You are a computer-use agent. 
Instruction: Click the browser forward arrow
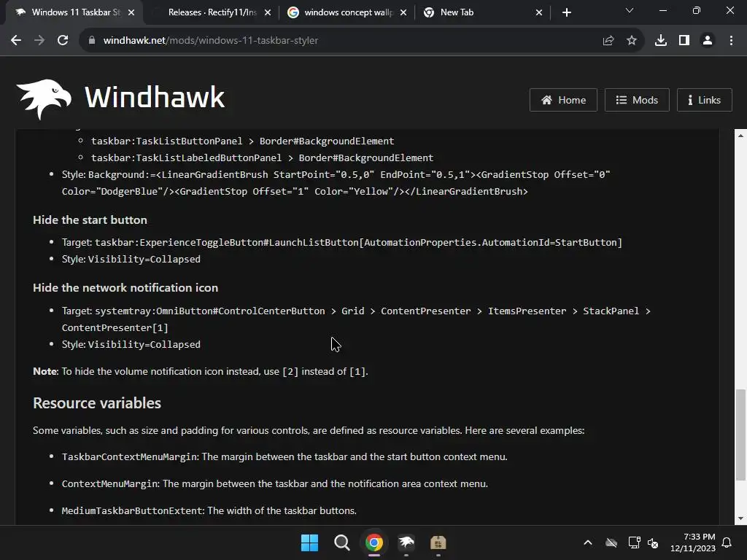click(x=39, y=41)
